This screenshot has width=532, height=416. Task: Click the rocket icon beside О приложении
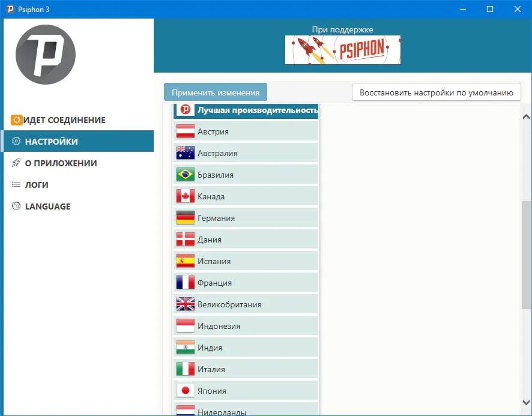point(17,163)
